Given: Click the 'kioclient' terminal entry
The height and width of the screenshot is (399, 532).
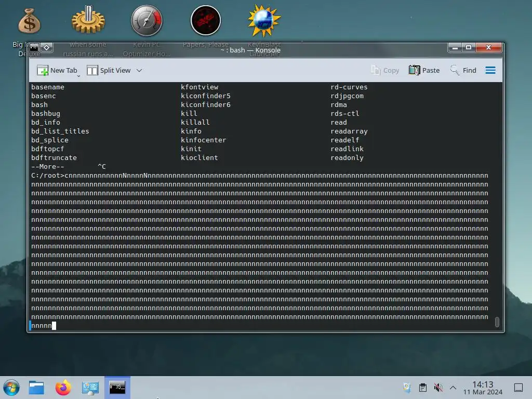Looking at the screenshot, I should click(x=199, y=157).
